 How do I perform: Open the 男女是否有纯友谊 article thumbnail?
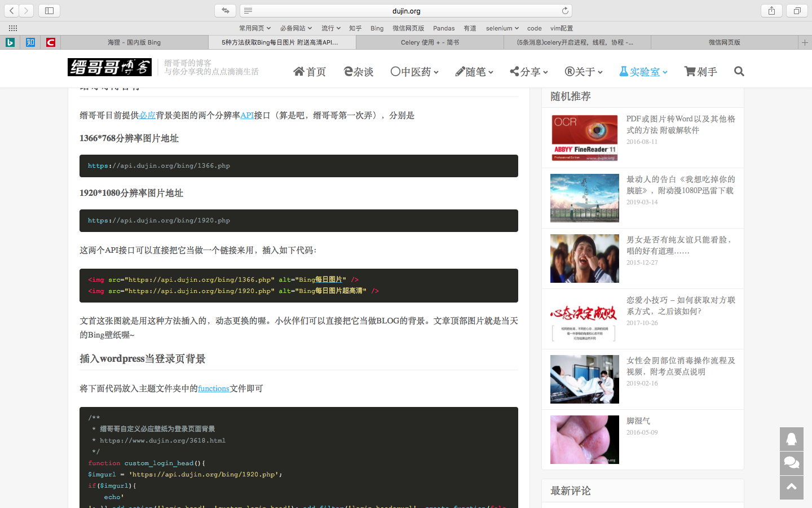point(585,259)
